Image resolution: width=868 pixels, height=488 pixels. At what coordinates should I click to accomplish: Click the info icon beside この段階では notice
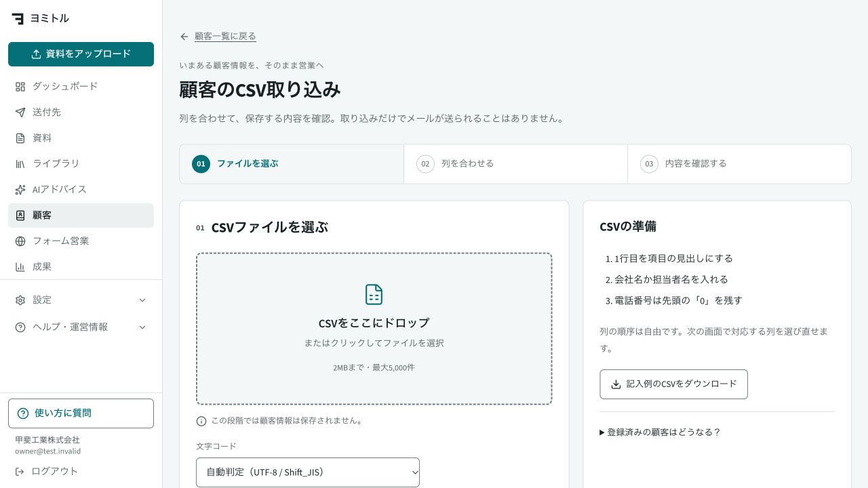tap(201, 421)
